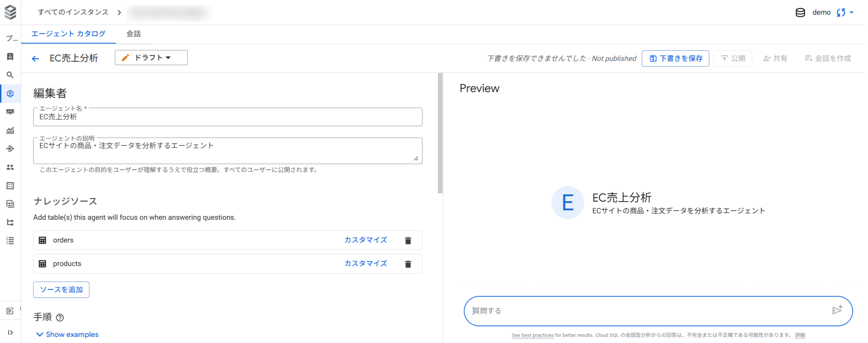Click カスタマイズ for the orders table
Image resolution: width=868 pixels, height=343 pixels.
tap(365, 240)
